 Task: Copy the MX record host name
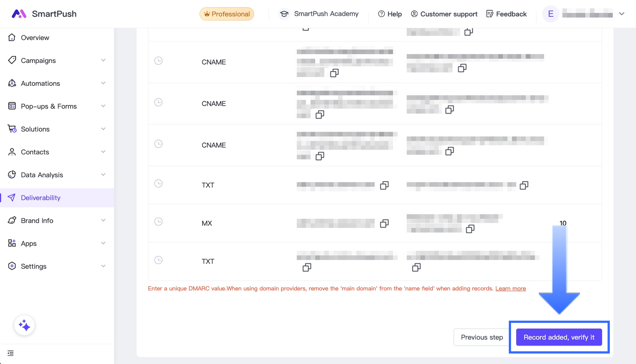tap(384, 223)
